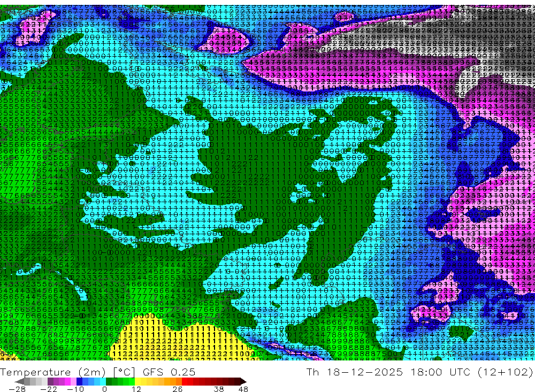535x392 pixels.
Task: Click the gray left-pointing arrow end of the color scale
Action: 20,381
